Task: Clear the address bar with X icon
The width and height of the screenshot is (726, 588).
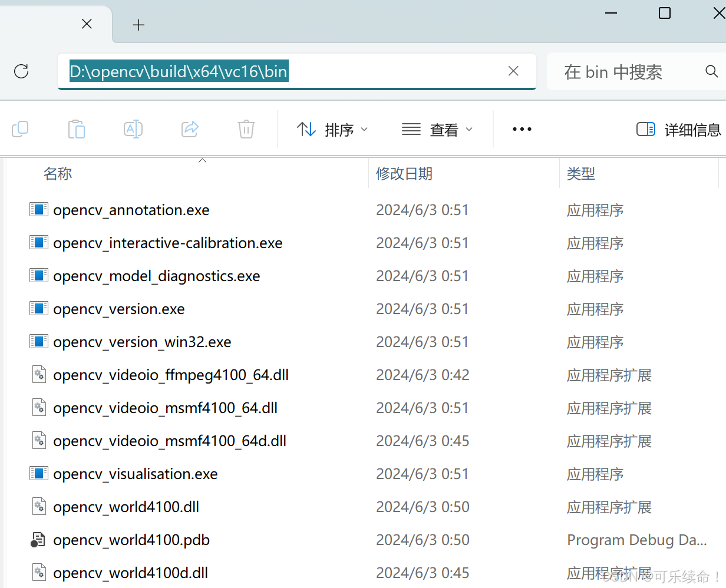Action: click(513, 71)
